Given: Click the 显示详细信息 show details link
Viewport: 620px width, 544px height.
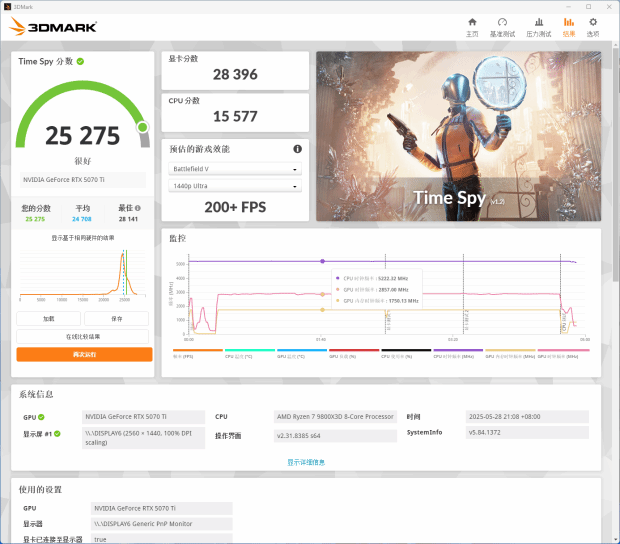Looking at the screenshot, I should [306, 462].
